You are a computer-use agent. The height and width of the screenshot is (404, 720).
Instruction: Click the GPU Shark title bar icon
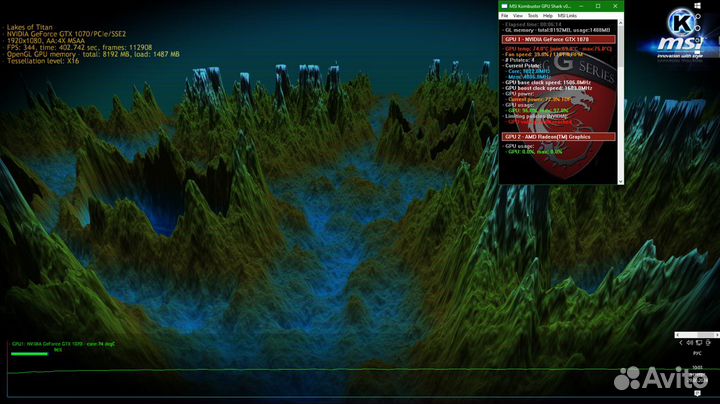point(504,6)
